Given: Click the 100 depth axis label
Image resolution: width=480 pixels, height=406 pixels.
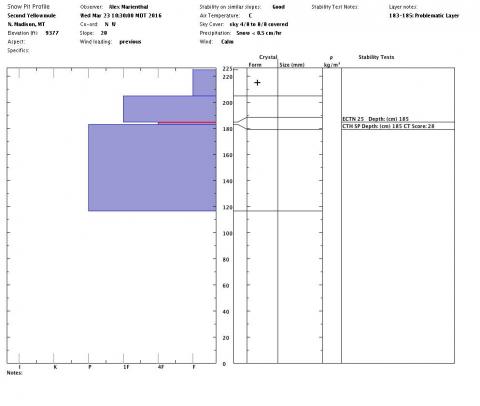Looking at the screenshot, I should (x=227, y=233).
